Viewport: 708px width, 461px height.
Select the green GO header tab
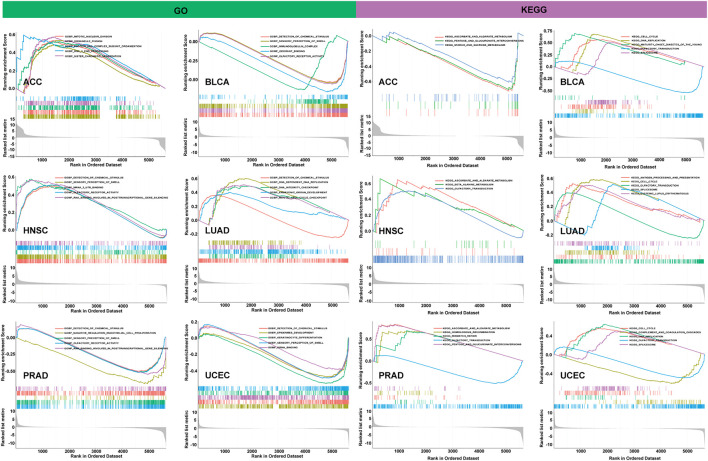178,11
